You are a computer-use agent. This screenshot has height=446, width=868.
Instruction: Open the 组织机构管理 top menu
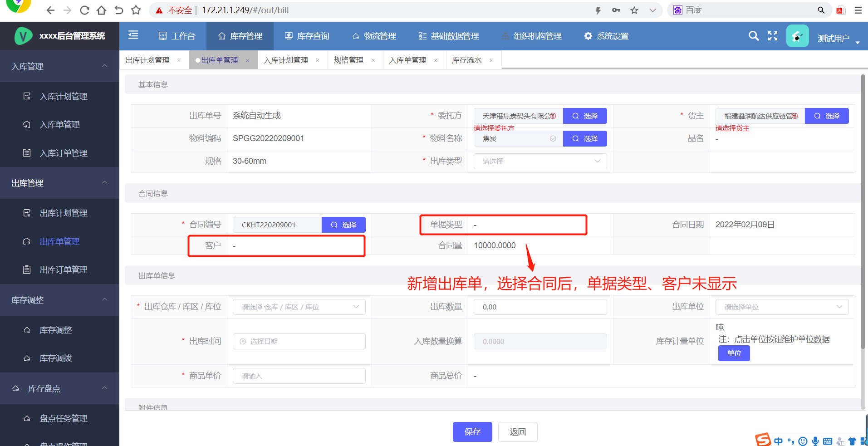pos(531,36)
